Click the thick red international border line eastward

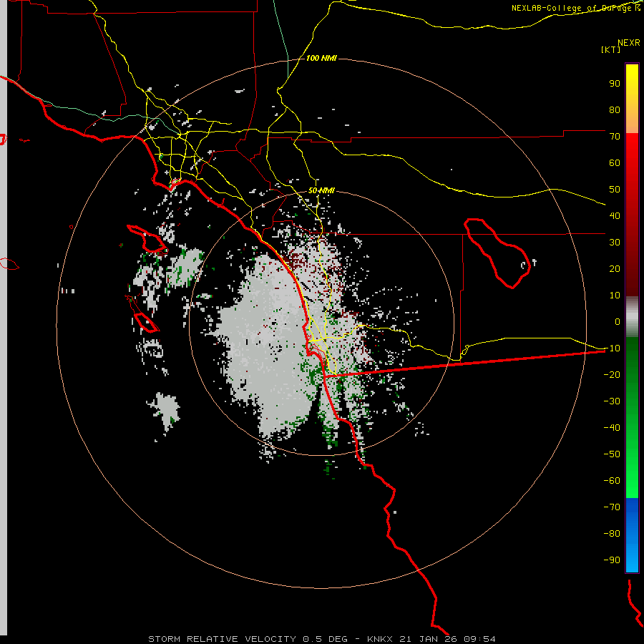(x=464, y=364)
